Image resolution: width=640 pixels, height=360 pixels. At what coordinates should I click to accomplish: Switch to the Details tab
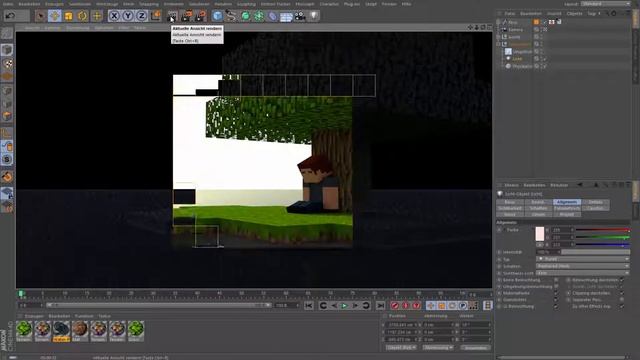pos(596,202)
